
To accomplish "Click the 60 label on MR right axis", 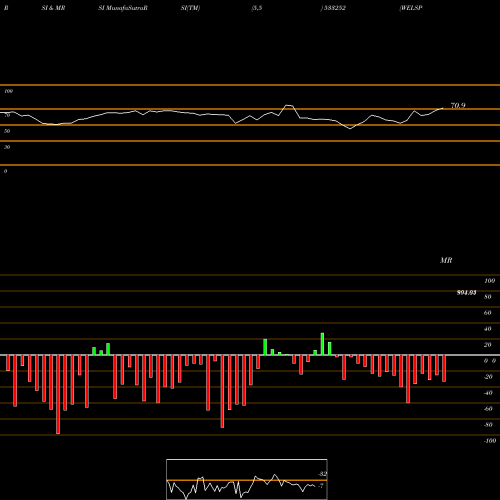I will [488, 313].
